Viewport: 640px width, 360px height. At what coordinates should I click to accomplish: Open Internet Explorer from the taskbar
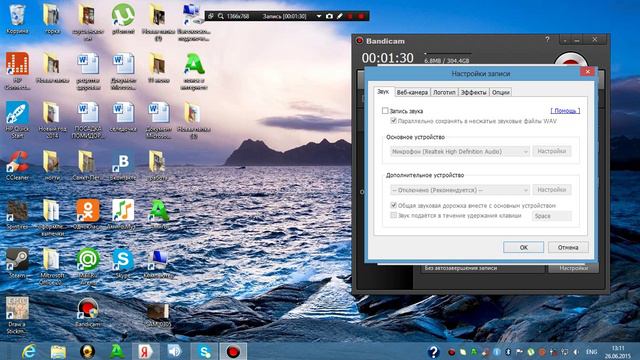pyautogui.click(x=29, y=351)
